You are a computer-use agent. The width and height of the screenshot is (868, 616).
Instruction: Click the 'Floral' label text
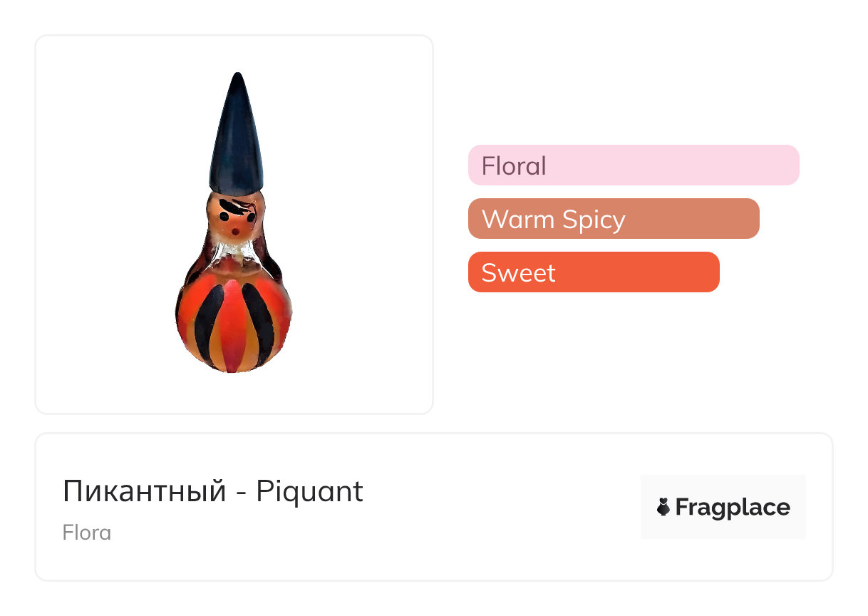point(514,166)
